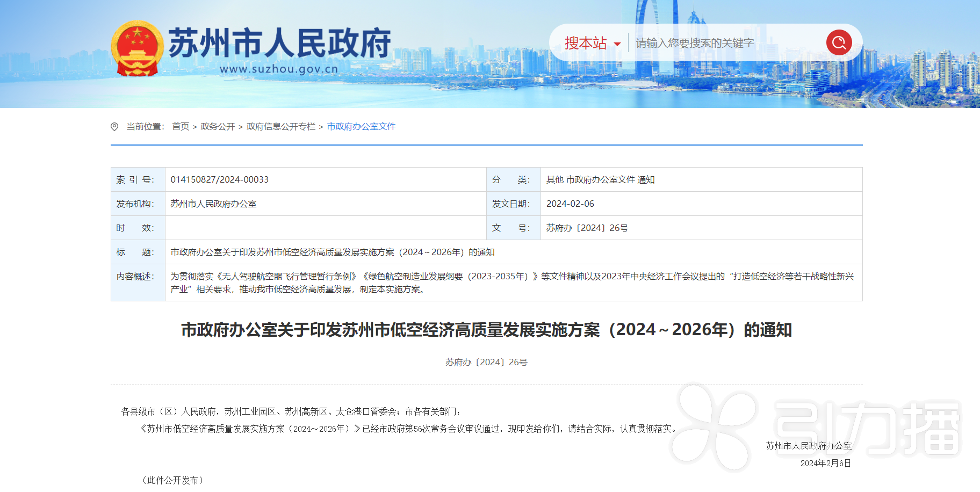Click index number 014150827/2024-00033
The height and width of the screenshot is (492, 980).
pyautogui.click(x=219, y=179)
